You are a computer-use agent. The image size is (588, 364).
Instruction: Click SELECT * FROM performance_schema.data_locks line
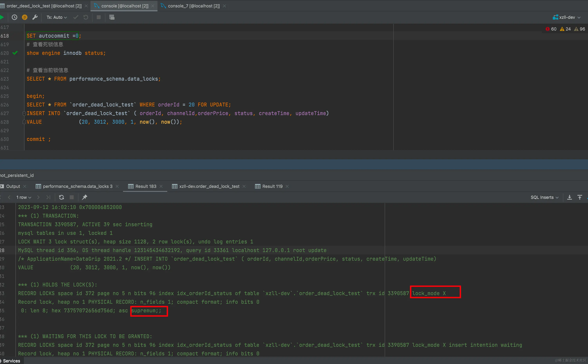click(93, 79)
